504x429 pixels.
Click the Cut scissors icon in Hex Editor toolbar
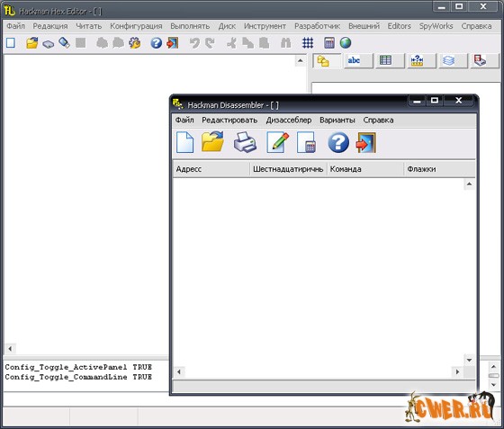coord(231,42)
